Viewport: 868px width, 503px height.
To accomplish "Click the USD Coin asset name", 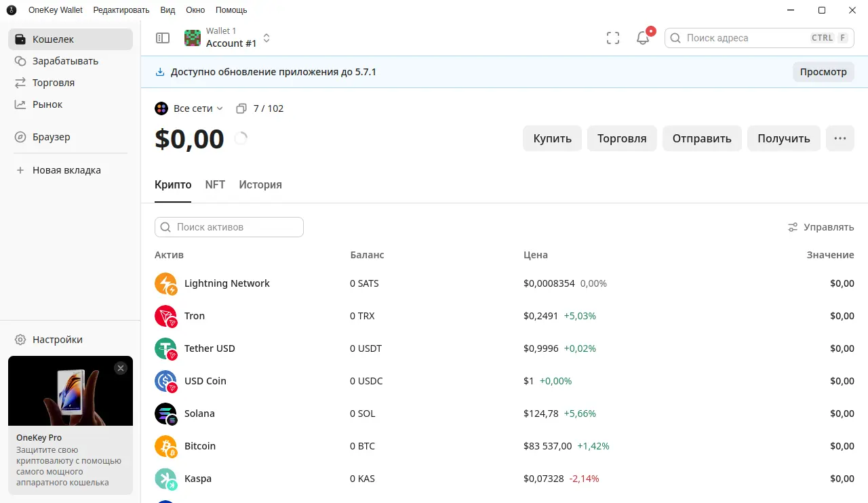I will (205, 381).
